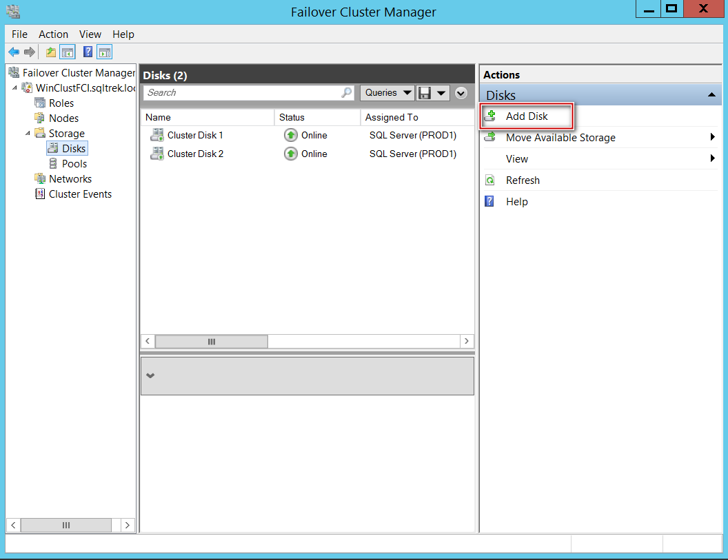Screen dimensions: 728x560
Task: Click the blue Help toolbar icon
Action: tap(88, 52)
